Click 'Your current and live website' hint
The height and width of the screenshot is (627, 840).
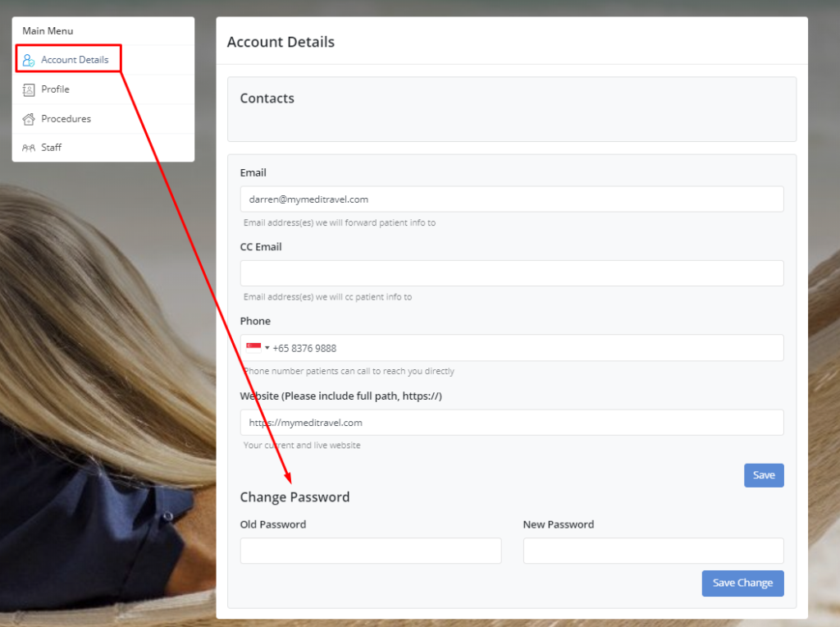tap(302, 446)
